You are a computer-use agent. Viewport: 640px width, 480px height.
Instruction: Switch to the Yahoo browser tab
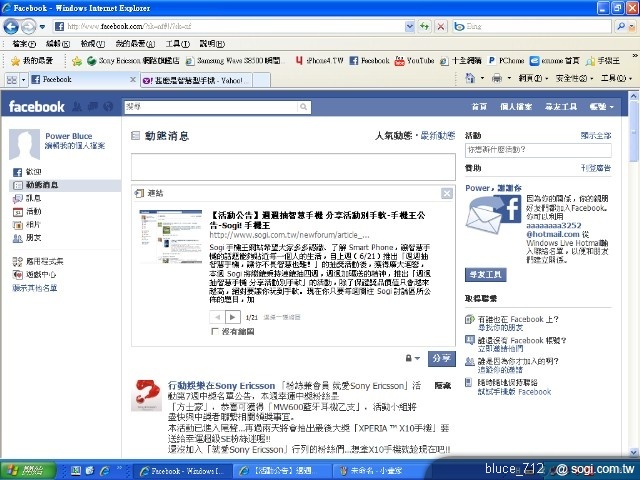197,80
